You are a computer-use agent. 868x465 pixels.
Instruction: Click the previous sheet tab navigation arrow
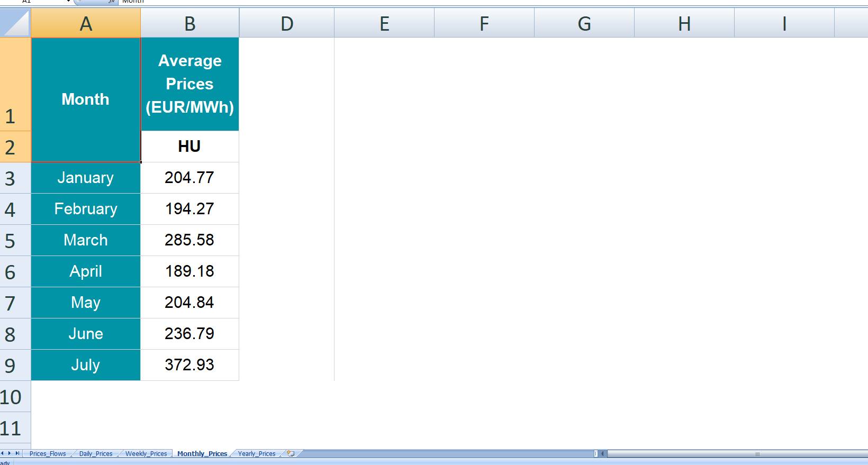click(x=3, y=453)
